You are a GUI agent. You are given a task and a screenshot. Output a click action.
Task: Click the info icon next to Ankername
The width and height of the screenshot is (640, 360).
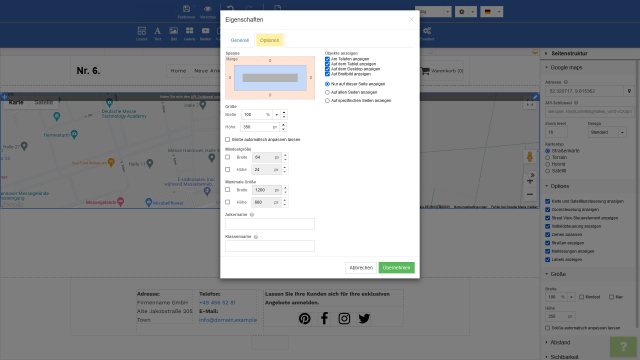coord(252,215)
